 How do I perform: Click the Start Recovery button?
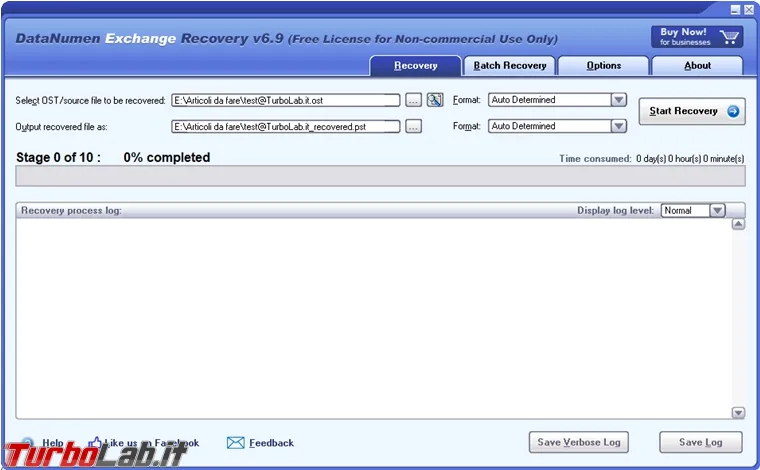692,111
